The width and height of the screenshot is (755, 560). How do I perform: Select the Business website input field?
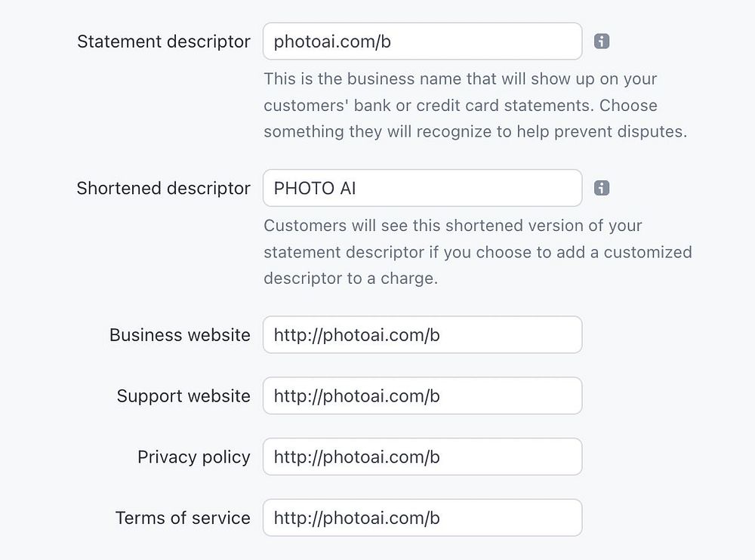[x=422, y=334]
